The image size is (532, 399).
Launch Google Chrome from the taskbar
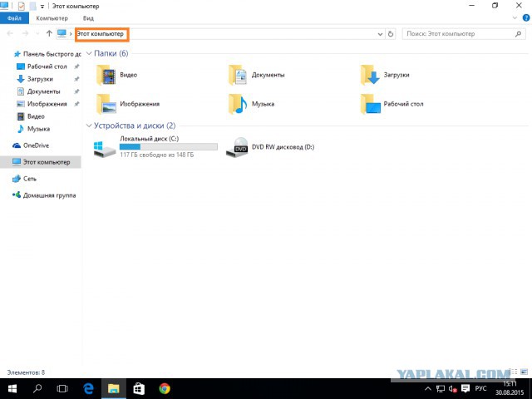click(165, 388)
